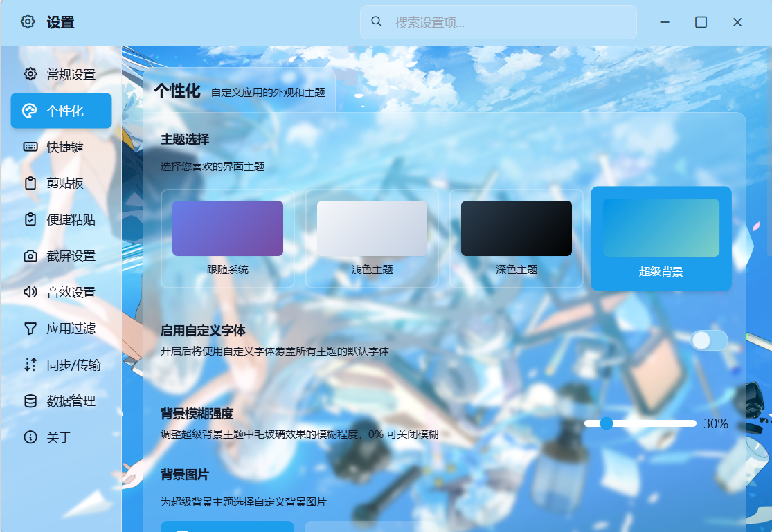
Task: Go to the 剪贴板 section label
Action: (65, 183)
